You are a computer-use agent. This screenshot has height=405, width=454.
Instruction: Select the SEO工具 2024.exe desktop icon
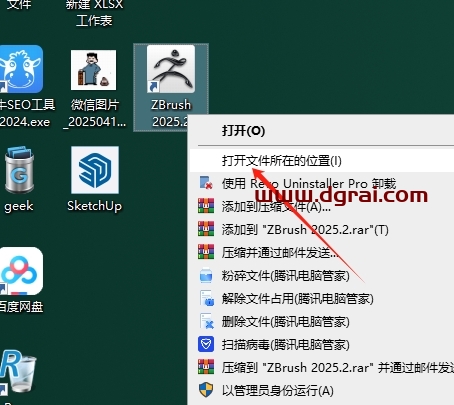(x=26, y=87)
